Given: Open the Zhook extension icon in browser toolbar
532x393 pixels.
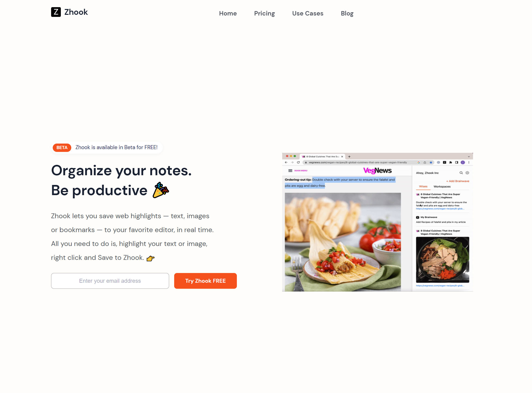Looking at the screenshot, I should (444, 163).
